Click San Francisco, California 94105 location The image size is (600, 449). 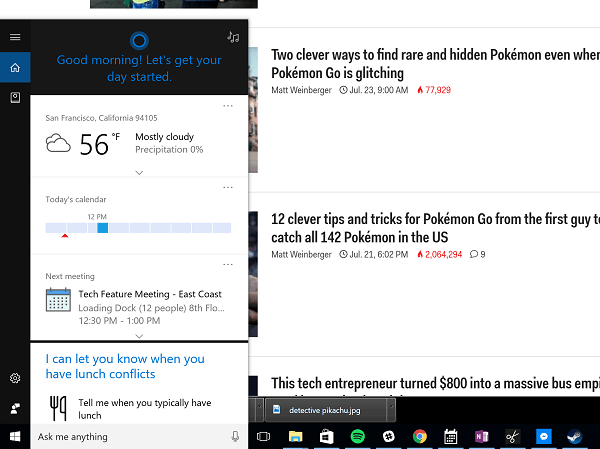coord(101,118)
